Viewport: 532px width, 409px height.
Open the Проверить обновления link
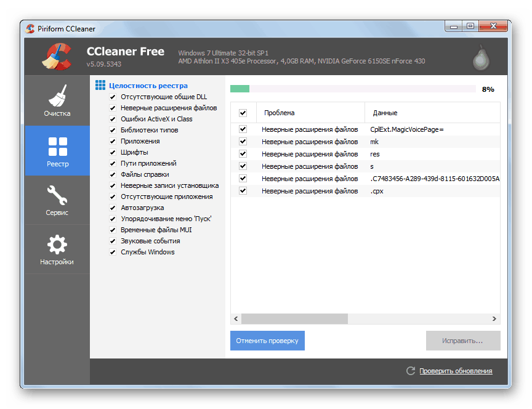tap(456, 371)
